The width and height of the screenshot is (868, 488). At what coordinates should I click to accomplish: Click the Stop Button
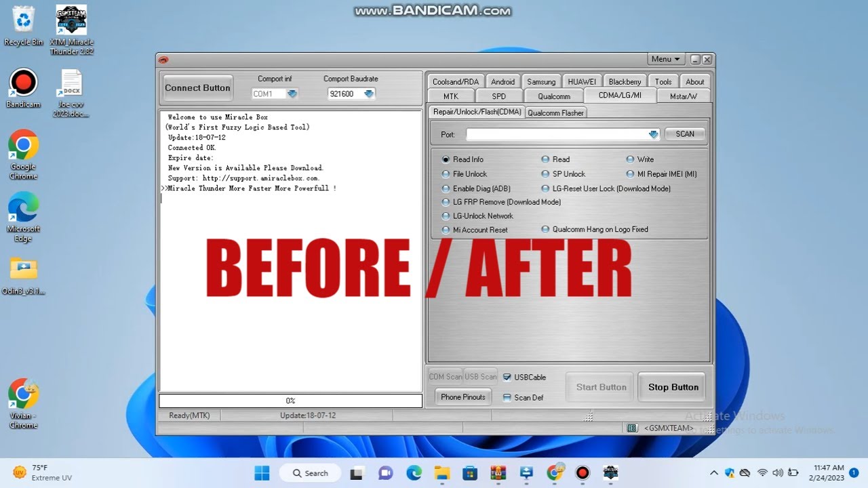[x=673, y=387]
